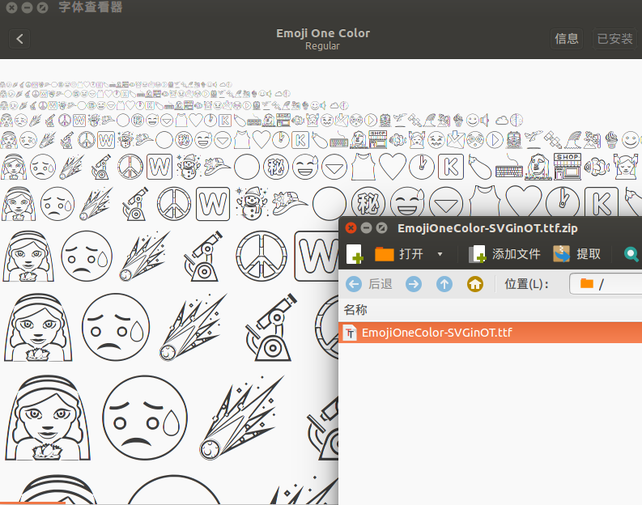
Task: Create new archive with the new-file icon
Action: click(353, 255)
